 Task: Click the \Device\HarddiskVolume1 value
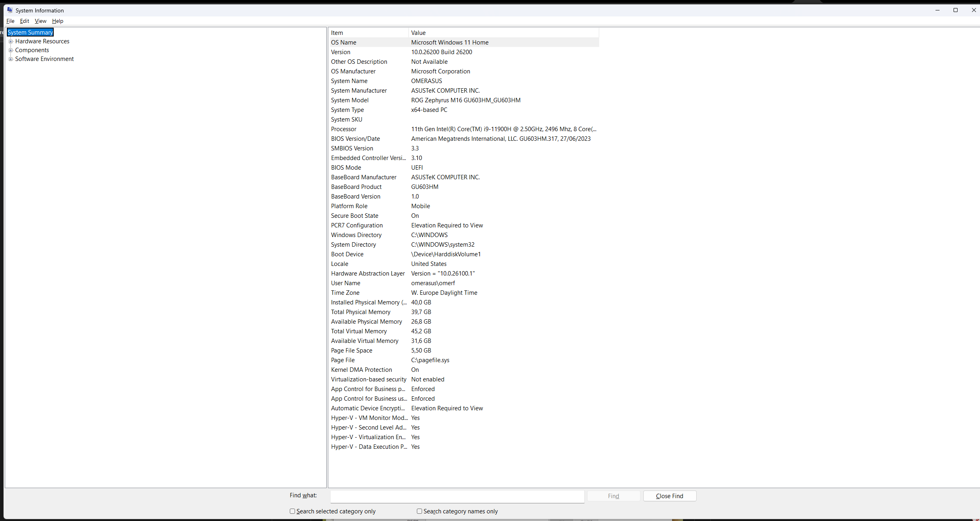pos(446,254)
